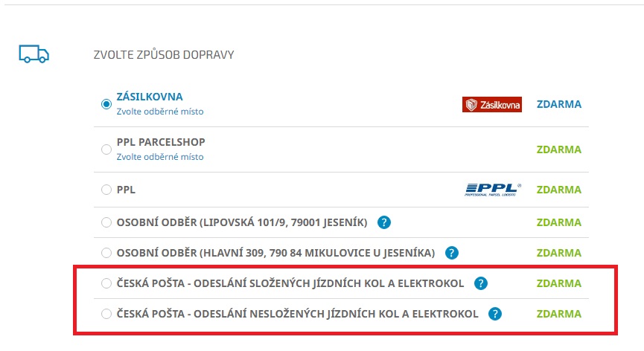The height and width of the screenshot is (351, 644).
Task: Click Zvolte odběrné místo under Zásilkovna
Action: click(x=160, y=112)
